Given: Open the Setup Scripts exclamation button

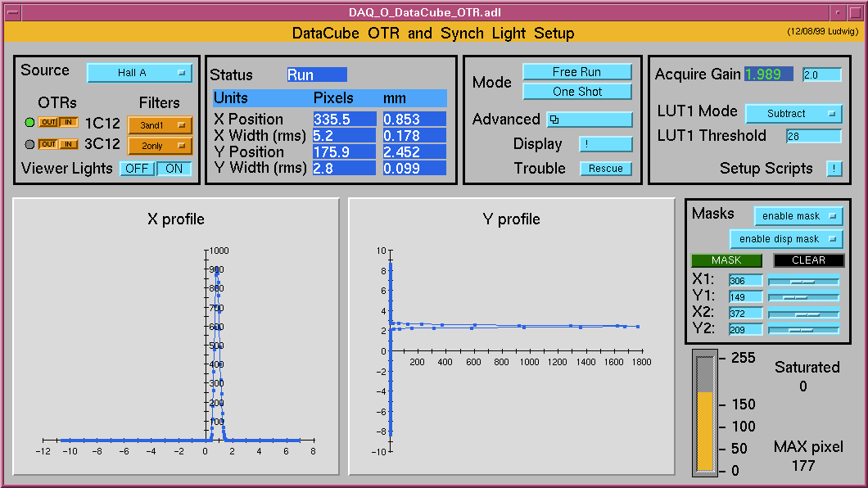Looking at the screenshot, I should [x=834, y=169].
